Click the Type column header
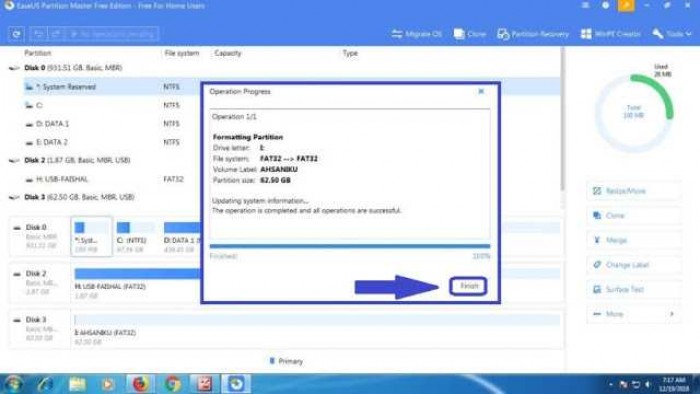The image size is (700, 394). 350,53
